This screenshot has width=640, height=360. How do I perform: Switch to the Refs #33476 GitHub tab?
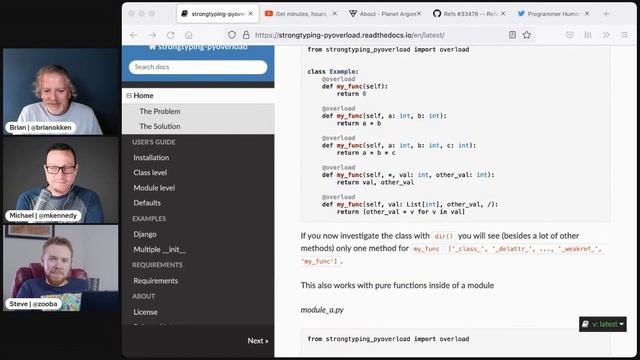point(469,14)
